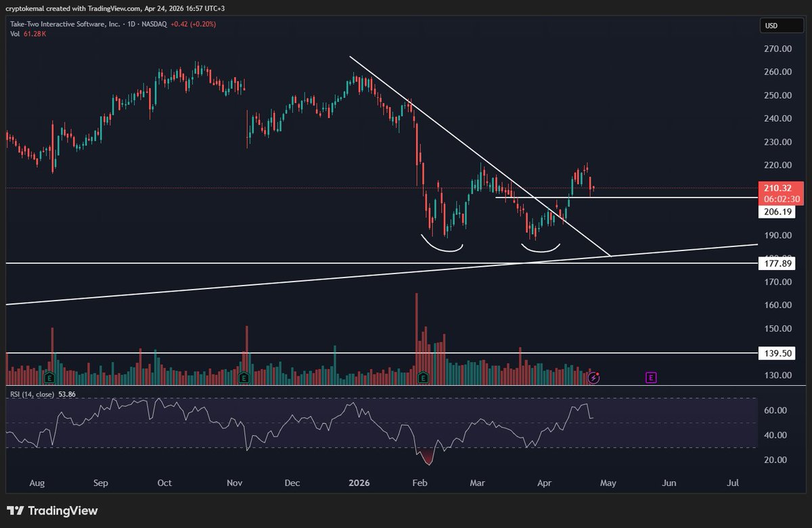The height and width of the screenshot is (528, 812).
Task: Click the current price label 210.32
Action: point(777,188)
